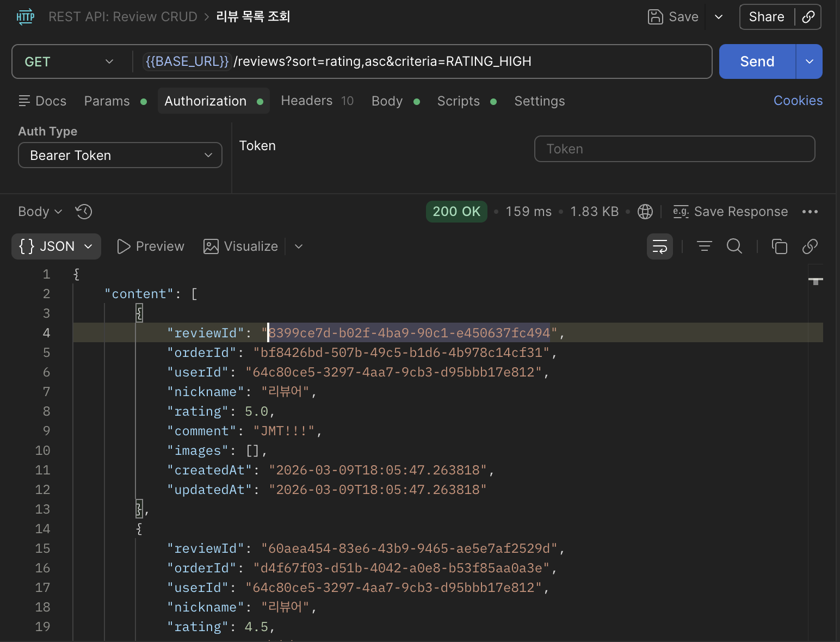This screenshot has height=642, width=840.
Task: Search the response with magnifier icon
Action: coord(734,246)
